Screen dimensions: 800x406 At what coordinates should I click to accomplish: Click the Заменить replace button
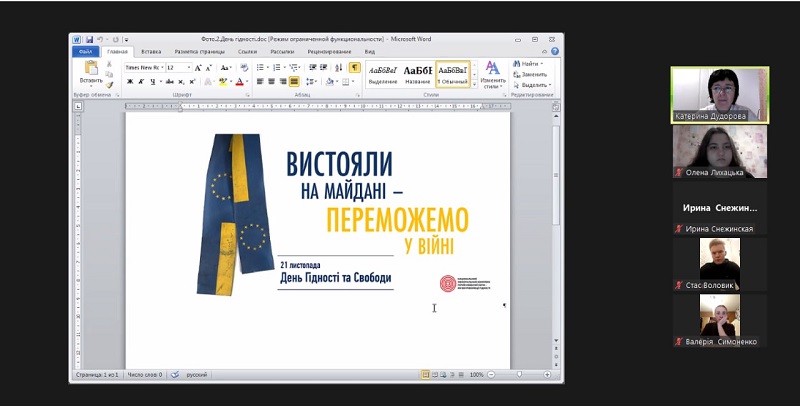pyautogui.click(x=530, y=74)
